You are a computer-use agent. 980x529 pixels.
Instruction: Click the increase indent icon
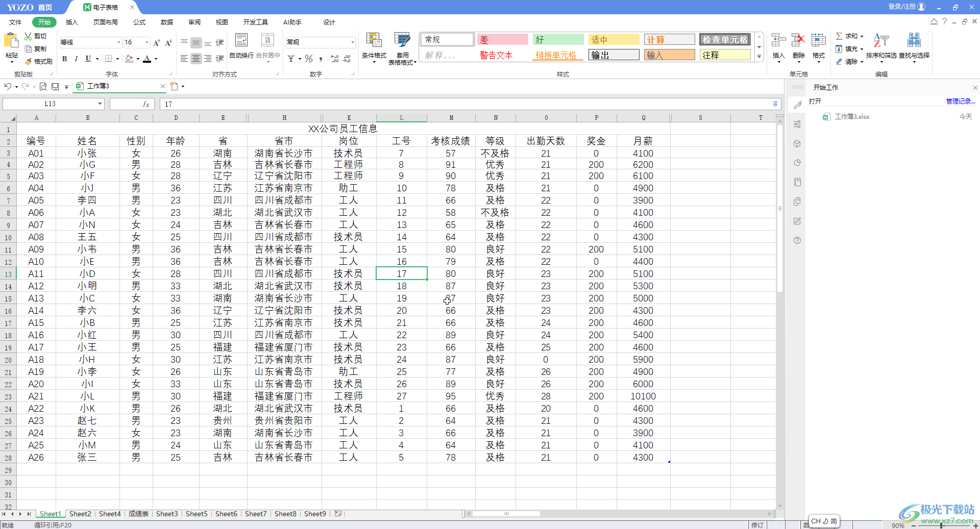pyautogui.click(x=219, y=59)
